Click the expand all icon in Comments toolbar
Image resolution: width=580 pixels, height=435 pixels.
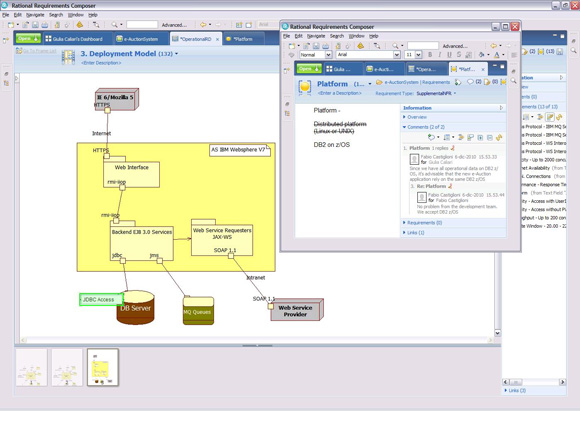[480, 138]
